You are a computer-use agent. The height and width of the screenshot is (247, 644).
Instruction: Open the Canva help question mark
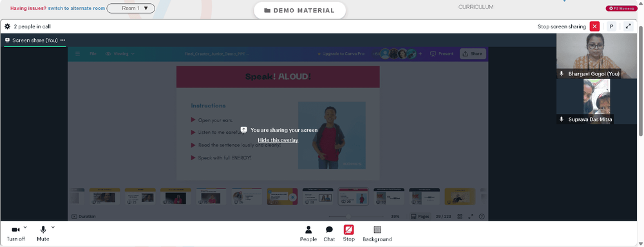pos(482,216)
